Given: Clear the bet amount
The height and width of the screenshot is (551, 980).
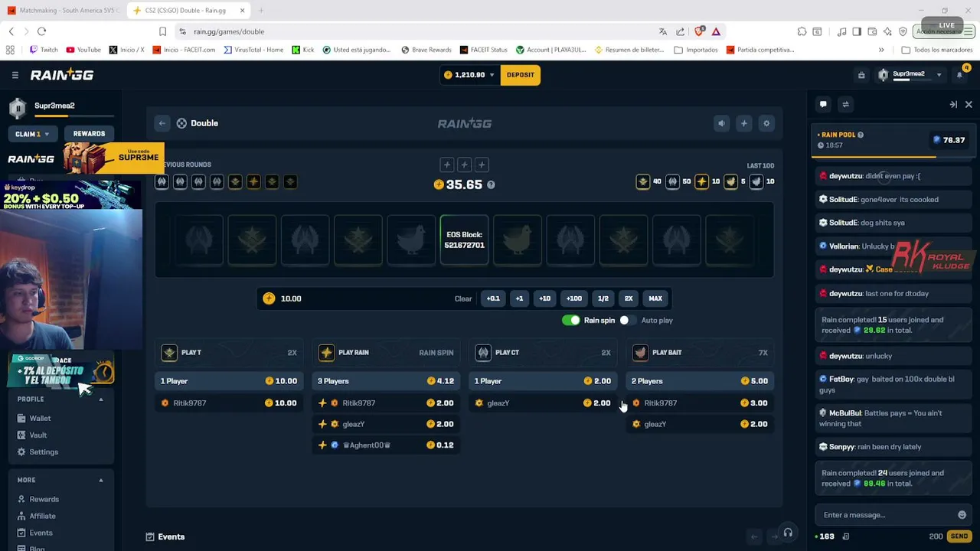Looking at the screenshot, I should click(463, 298).
